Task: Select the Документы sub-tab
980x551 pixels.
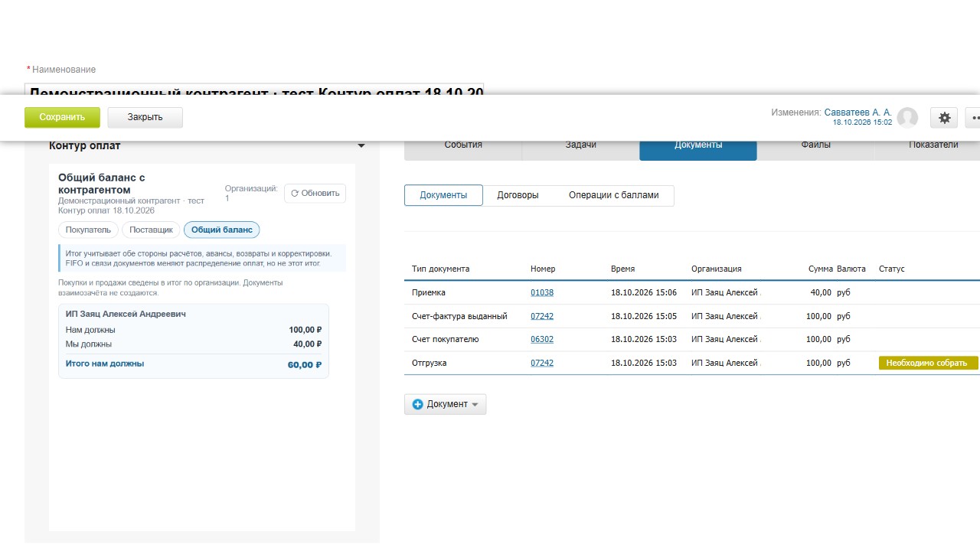Action: (x=443, y=195)
